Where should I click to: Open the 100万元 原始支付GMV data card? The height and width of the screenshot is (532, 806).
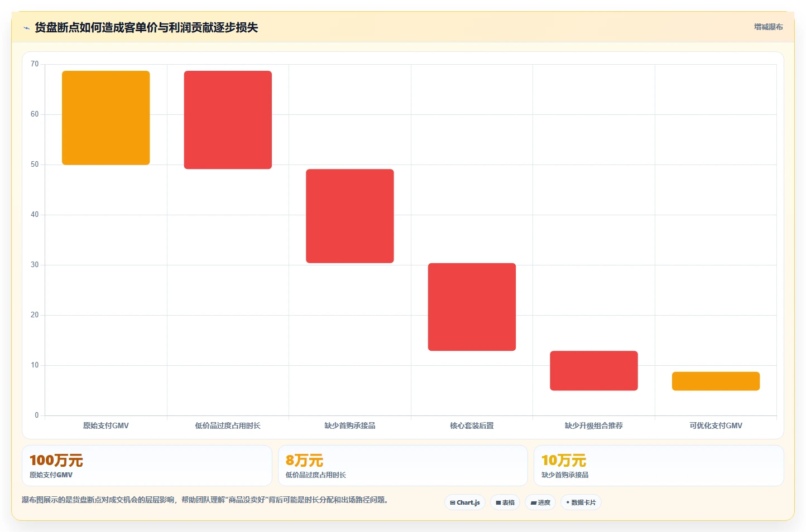147,466
